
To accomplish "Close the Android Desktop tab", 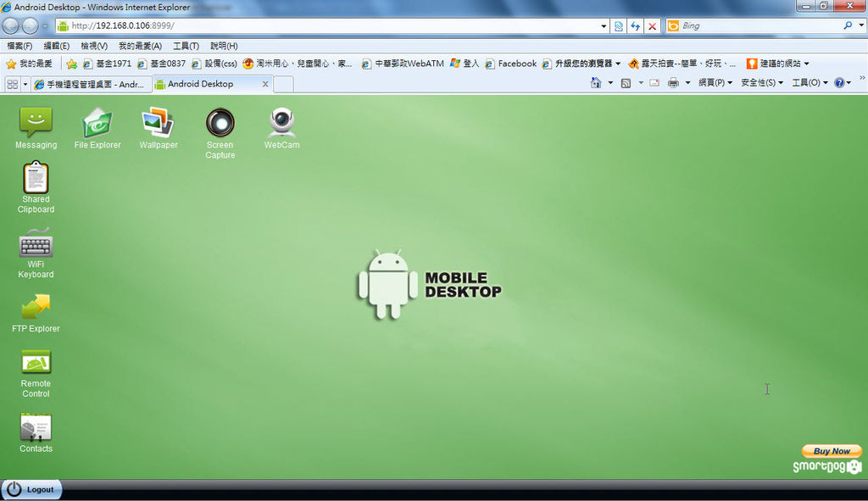I will 265,84.
